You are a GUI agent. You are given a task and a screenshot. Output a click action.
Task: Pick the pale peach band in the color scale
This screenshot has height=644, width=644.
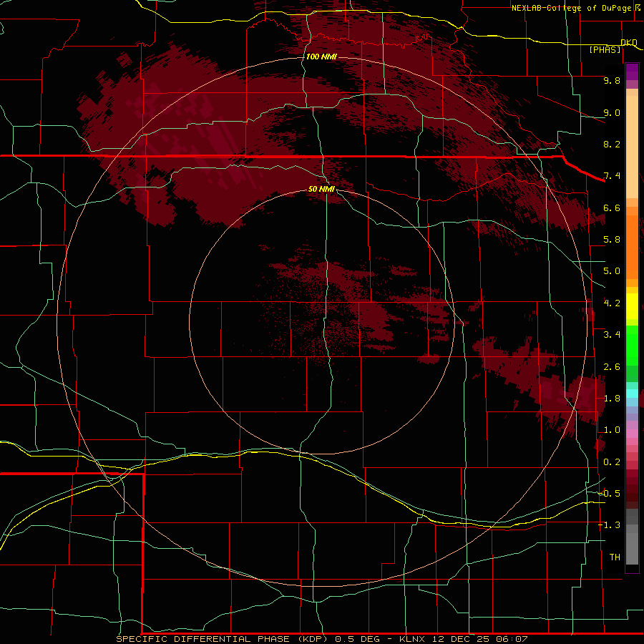click(x=632, y=148)
